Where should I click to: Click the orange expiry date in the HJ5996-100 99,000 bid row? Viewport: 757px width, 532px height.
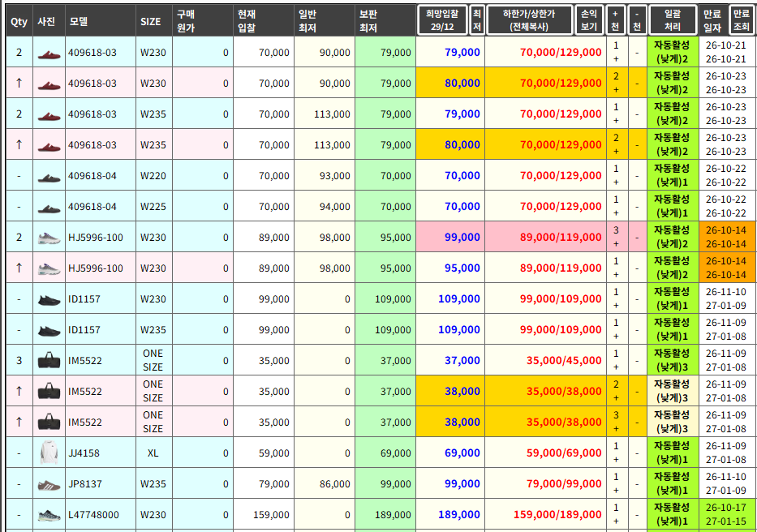click(x=726, y=237)
